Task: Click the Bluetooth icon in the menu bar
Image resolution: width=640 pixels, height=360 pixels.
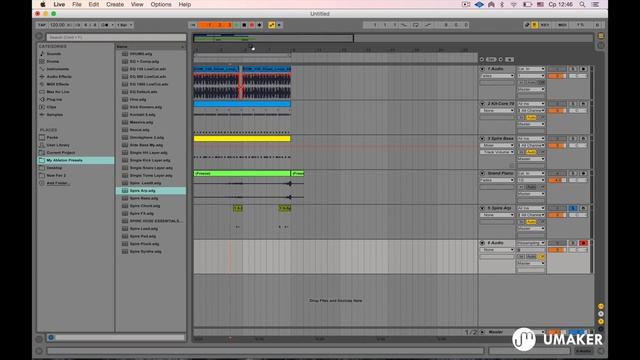Action: point(502,4)
